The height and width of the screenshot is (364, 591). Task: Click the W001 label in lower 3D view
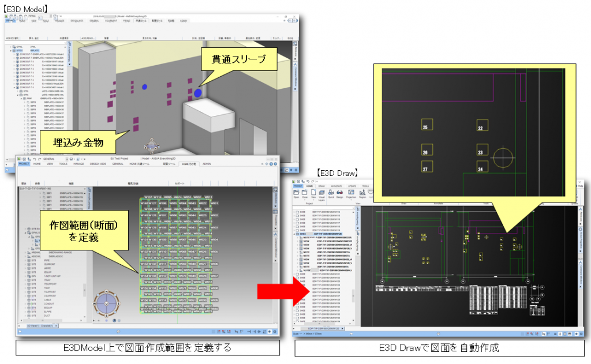point(214,203)
